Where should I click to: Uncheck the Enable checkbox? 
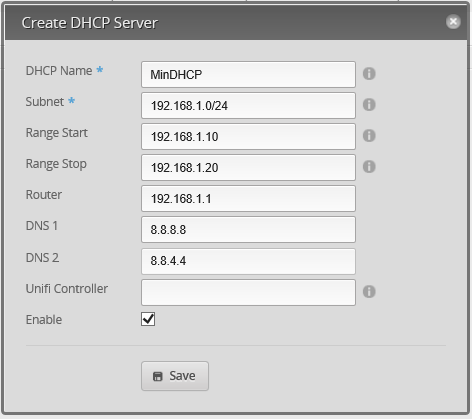click(x=148, y=319)
